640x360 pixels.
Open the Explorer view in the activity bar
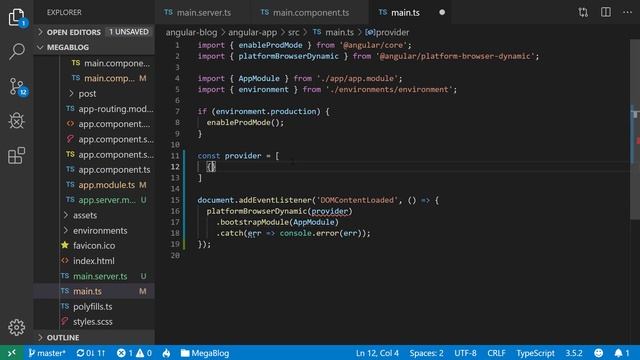(x=17, y=17)
